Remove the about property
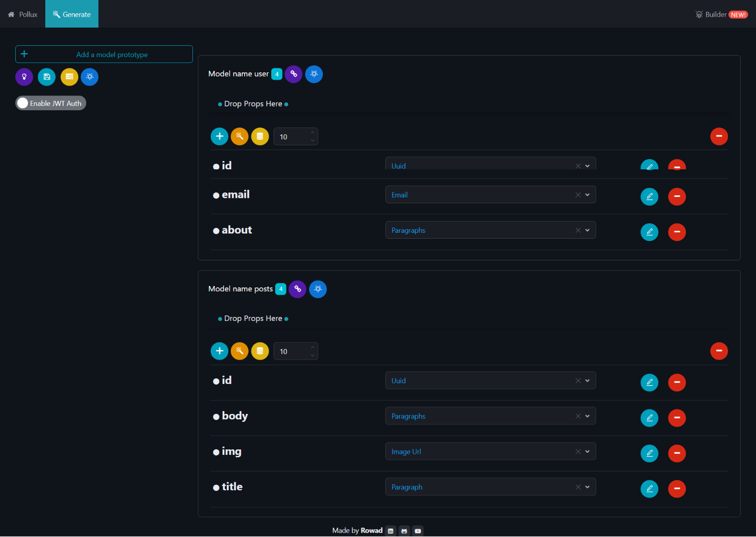Viewport: 756px width, 537px height. 677,232
